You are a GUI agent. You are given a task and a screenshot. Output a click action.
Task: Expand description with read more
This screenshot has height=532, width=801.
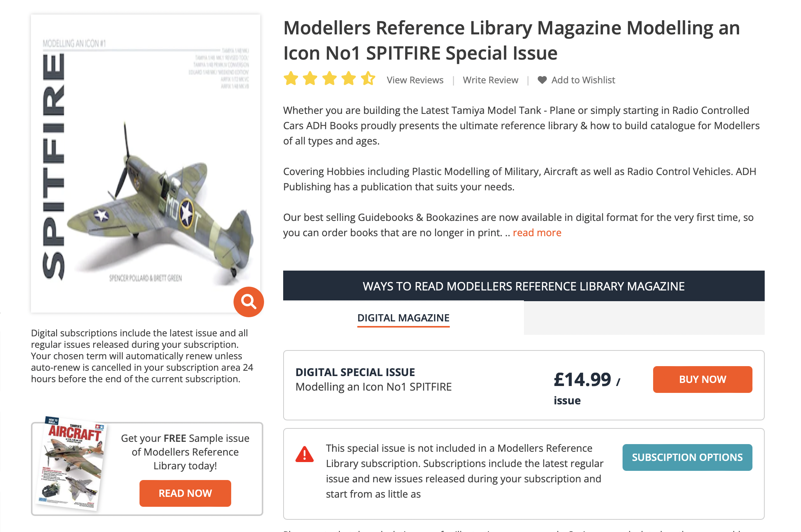537,233
